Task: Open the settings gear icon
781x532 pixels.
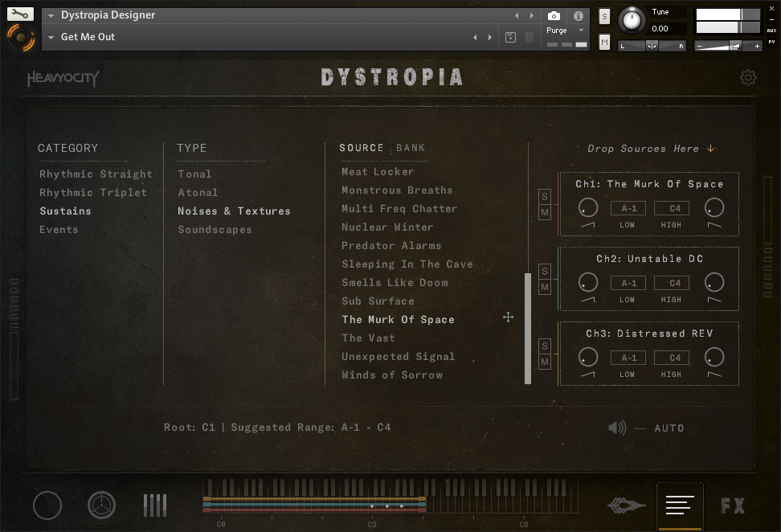Action: (x=748, y=78)
